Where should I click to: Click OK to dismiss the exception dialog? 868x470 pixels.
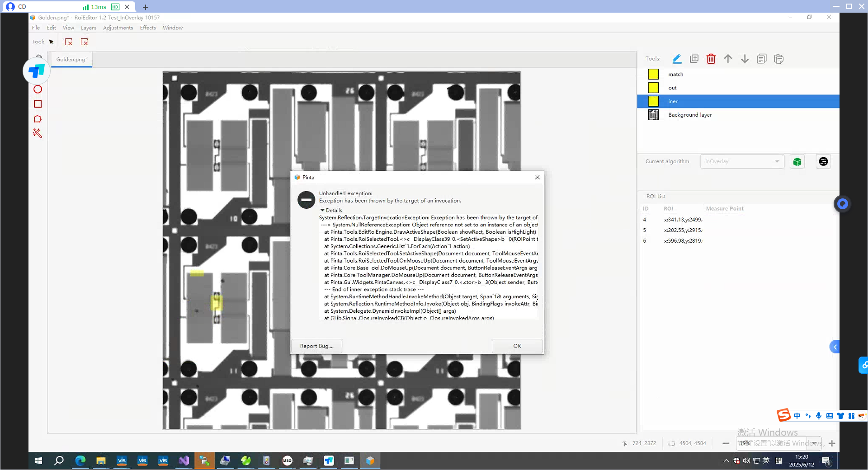pos(517,346)
